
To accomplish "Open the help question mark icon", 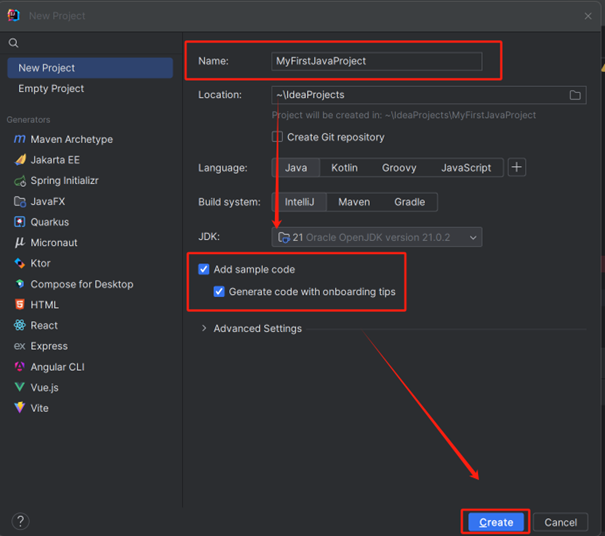I will [21, 521].
